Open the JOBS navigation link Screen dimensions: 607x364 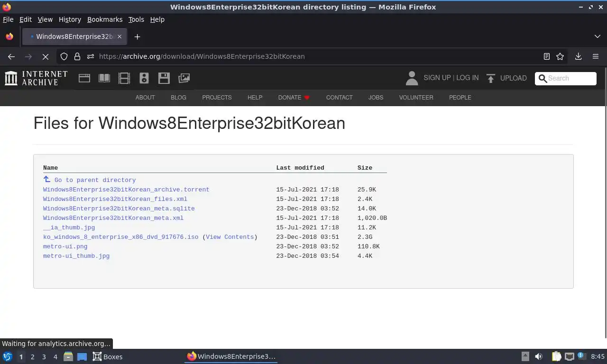pyautogui.click(x=376, y=98)
